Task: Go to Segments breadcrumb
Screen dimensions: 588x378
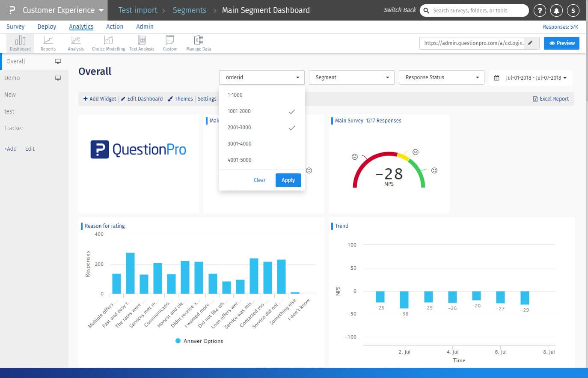Action: [189, 10]
